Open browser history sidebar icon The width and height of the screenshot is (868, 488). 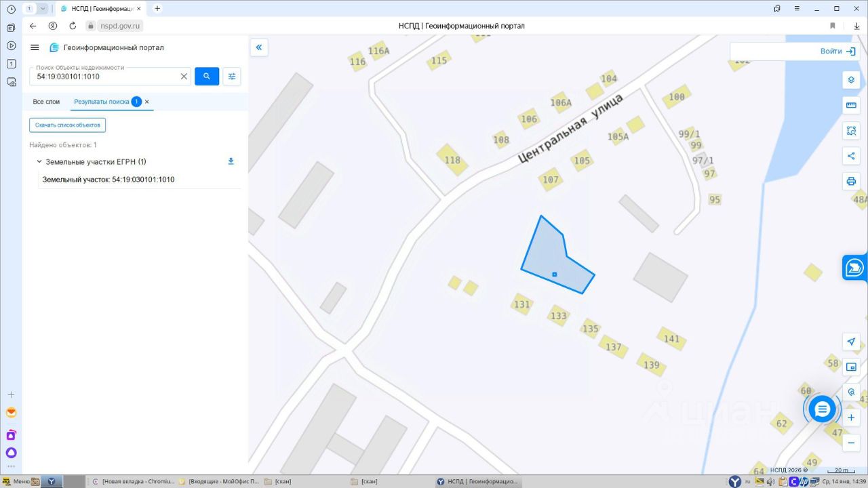11,9
